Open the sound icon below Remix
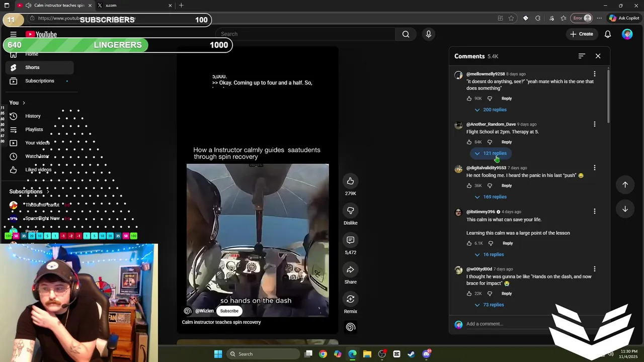This screenshot has height=362, width=644. coord(351,327)
